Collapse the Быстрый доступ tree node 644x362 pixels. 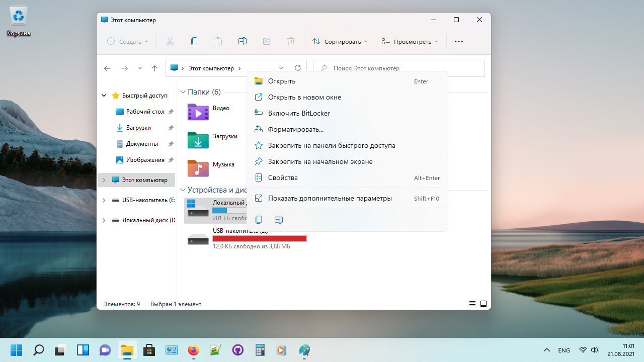click(104, 96)
